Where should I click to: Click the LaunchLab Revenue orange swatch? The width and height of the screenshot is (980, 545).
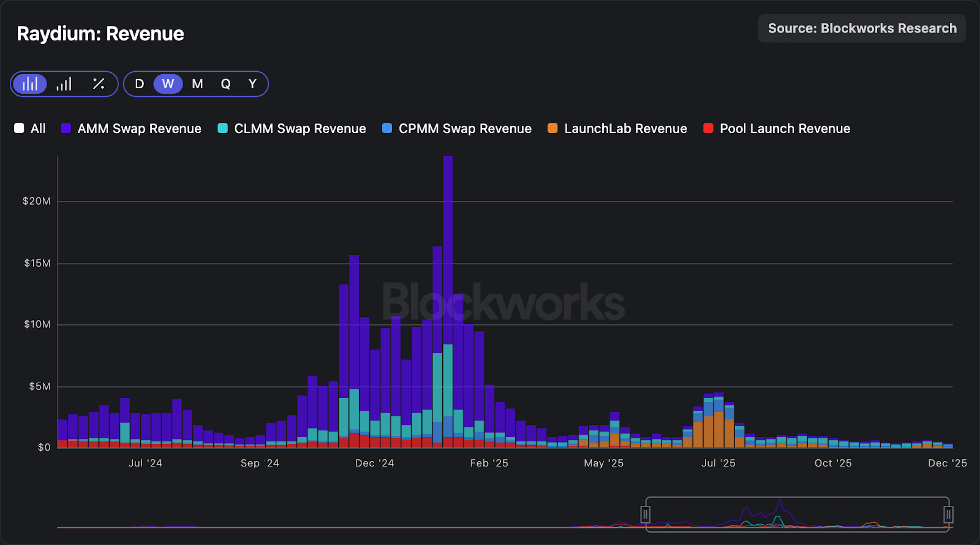pyautogui.click(x=552, y=129)
